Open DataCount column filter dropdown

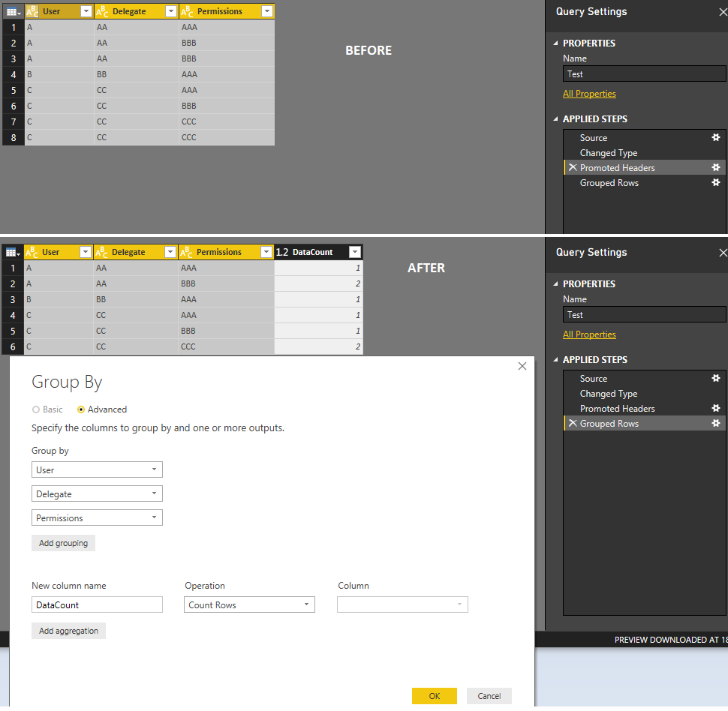355,252
